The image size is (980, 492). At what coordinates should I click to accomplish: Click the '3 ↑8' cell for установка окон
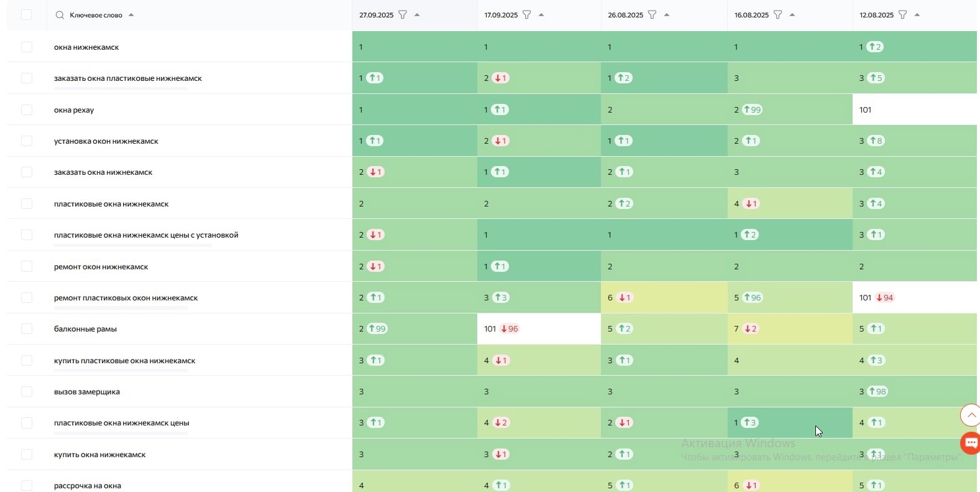[915, 141]
